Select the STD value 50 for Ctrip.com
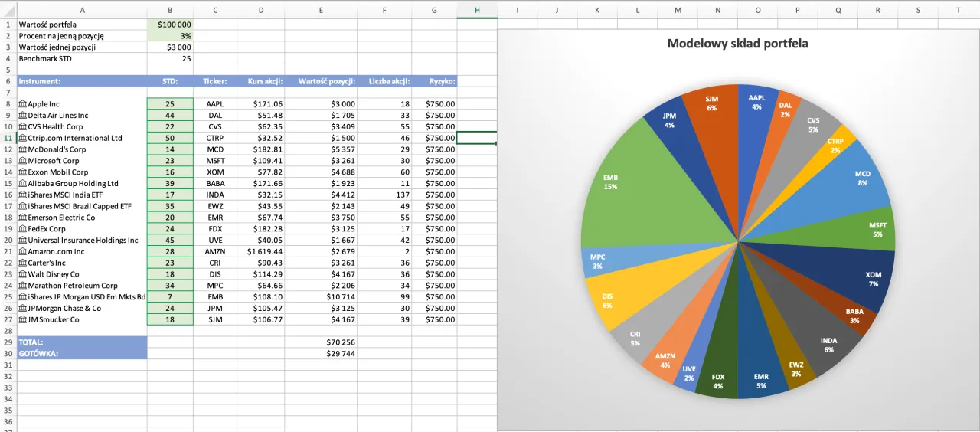 click(x=170, y=138)
